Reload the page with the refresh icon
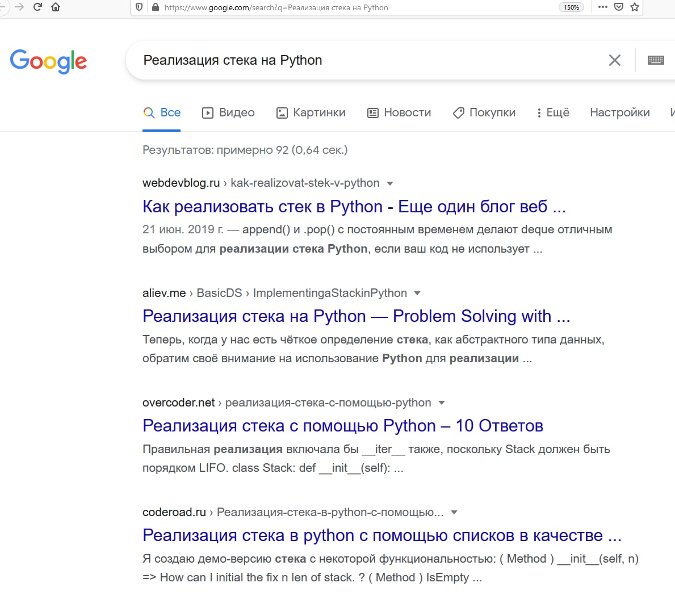The width and height of the screenshot is (675, 616). point(37,7)
